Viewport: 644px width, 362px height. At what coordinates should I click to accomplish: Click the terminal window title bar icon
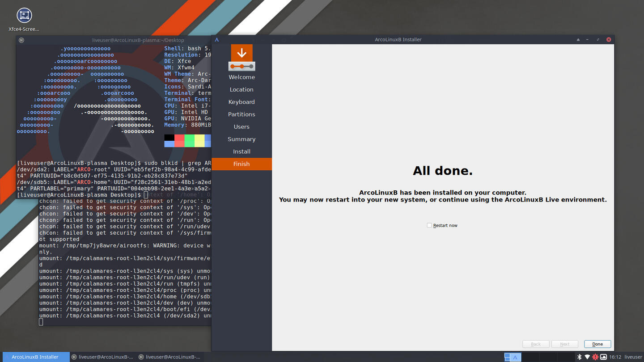pyautogui.click(x=21, y=40)
